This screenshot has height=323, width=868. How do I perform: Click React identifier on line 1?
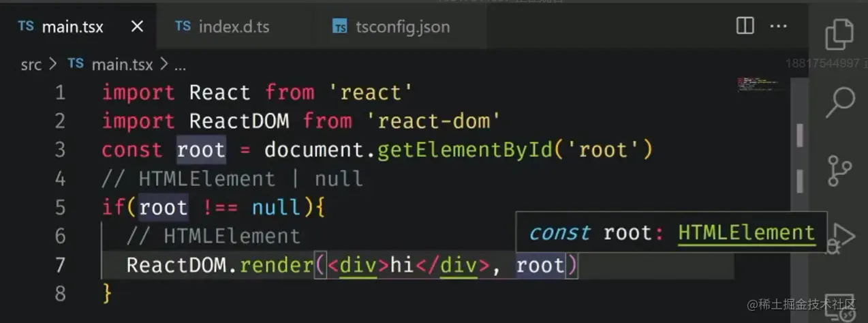click(x=219, y=92)
